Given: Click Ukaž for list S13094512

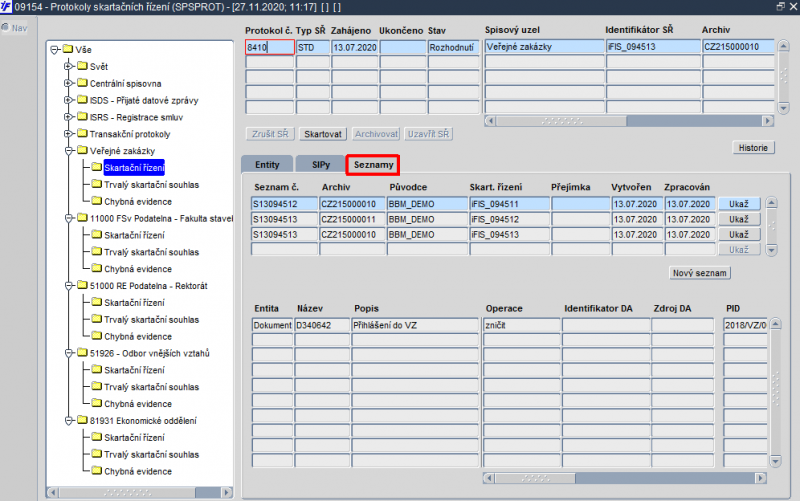Looking at the screenshot, I should click(738, 204).
